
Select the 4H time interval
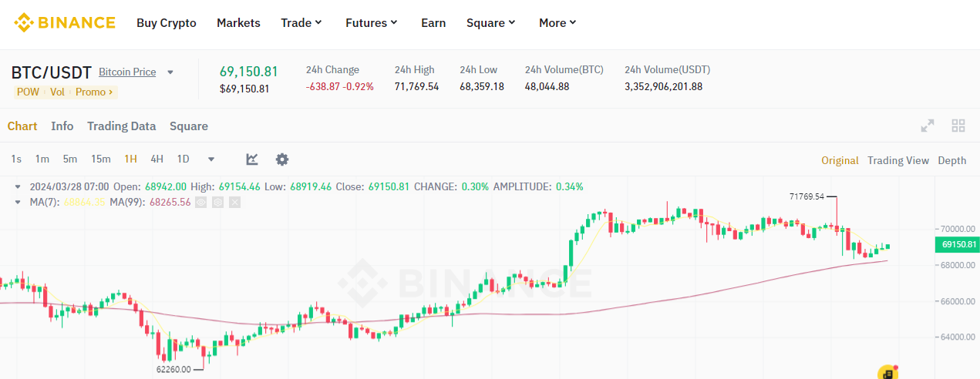[157, 159]
